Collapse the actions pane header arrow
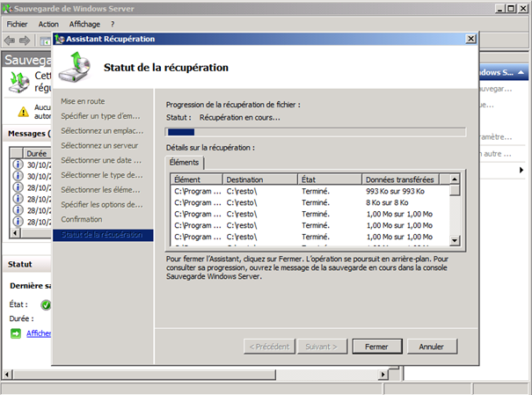532x395 pixels. (x=521, y=72)
